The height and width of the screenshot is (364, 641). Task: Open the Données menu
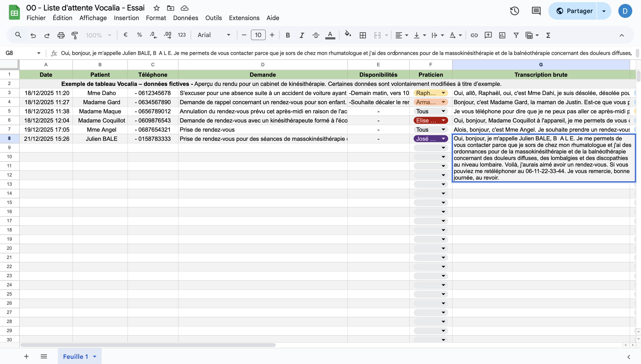point(186,18)
